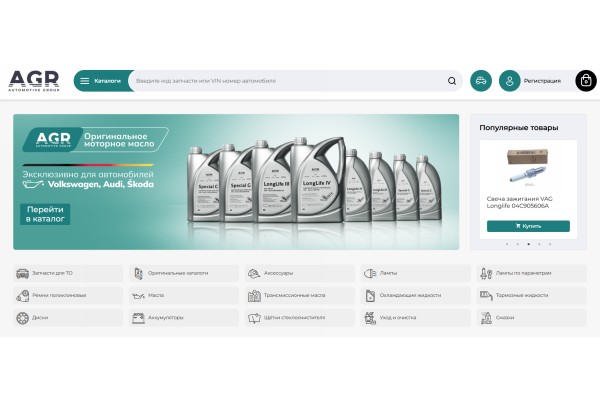
Task: Open the spark plug product thumbnail
Action: 528,167
